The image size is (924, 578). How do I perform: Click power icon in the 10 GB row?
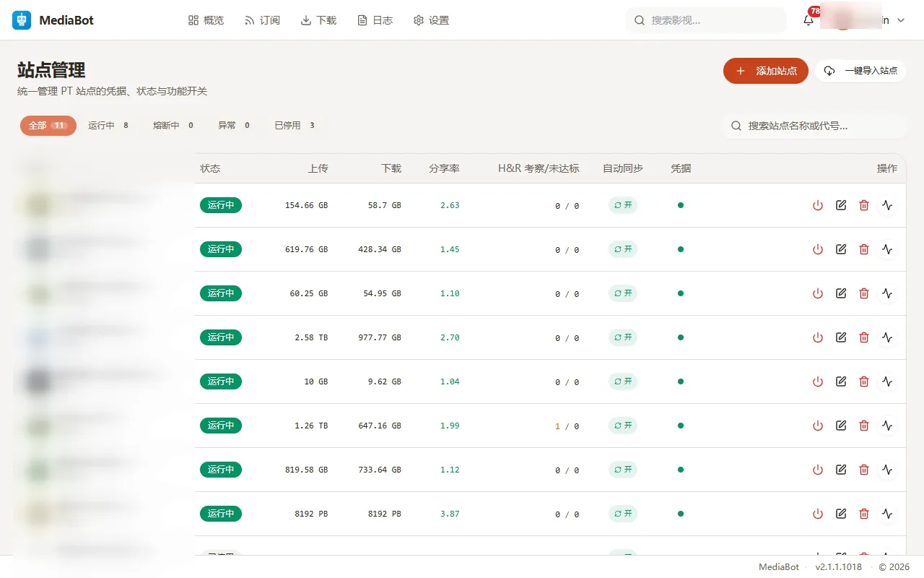[818, 381]
